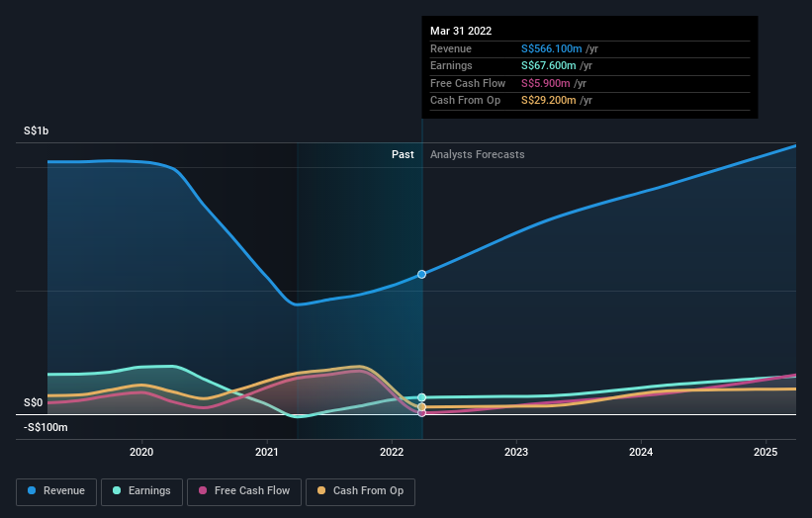Viewport: 812px width, 518px height.
Task: Click the Mar 31 2022 tooltip date
Action: [461, 31]
